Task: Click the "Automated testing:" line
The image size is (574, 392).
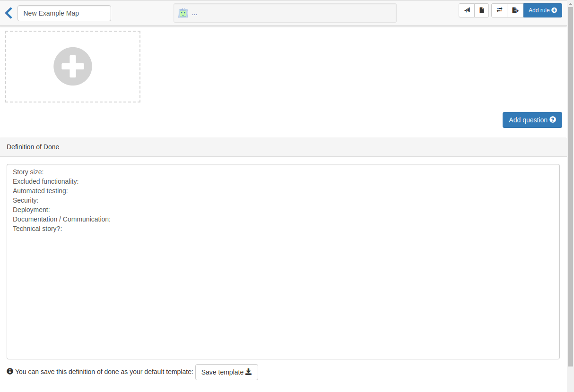Action: click(x=41, y=191)
